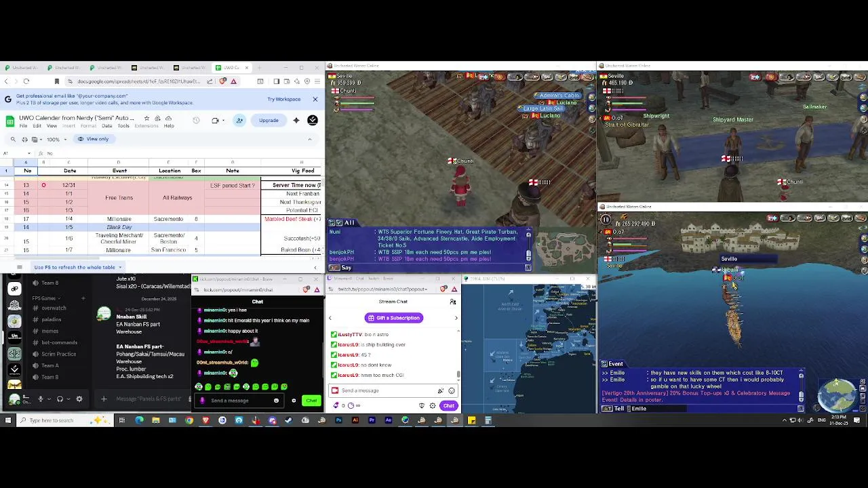Open Task View on the taskbar
This screenshot has width=868, height=488.
pyautogui.click(x=122, y=420)
